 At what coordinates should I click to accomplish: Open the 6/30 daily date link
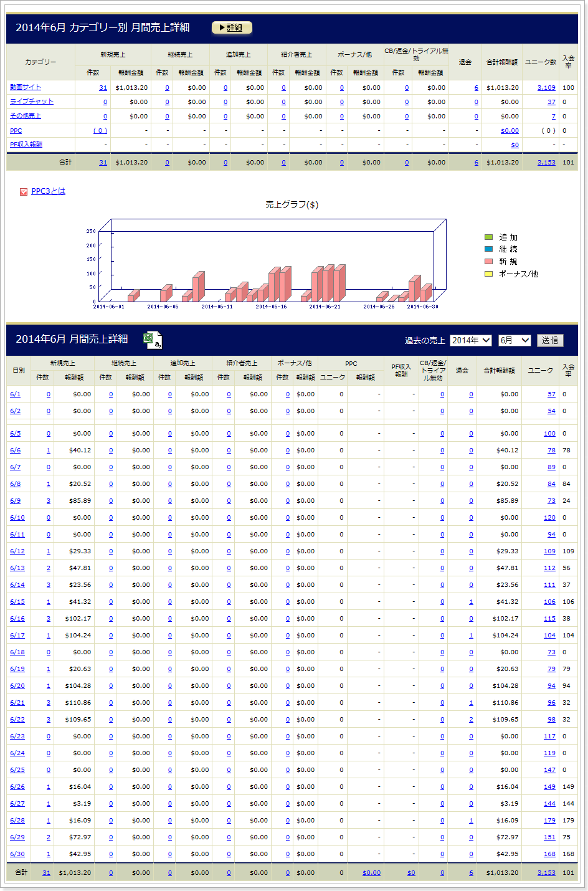[17, 854]
